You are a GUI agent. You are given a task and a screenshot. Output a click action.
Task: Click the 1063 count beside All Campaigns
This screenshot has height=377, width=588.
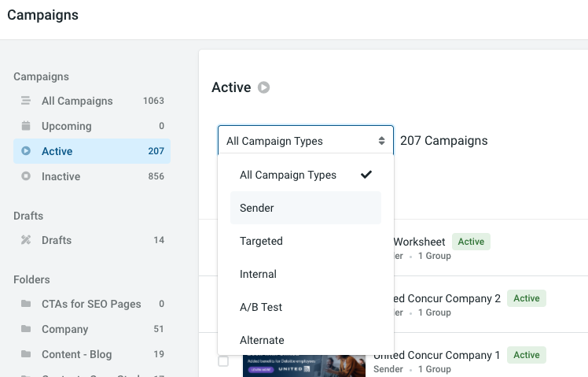coord(153,101)
